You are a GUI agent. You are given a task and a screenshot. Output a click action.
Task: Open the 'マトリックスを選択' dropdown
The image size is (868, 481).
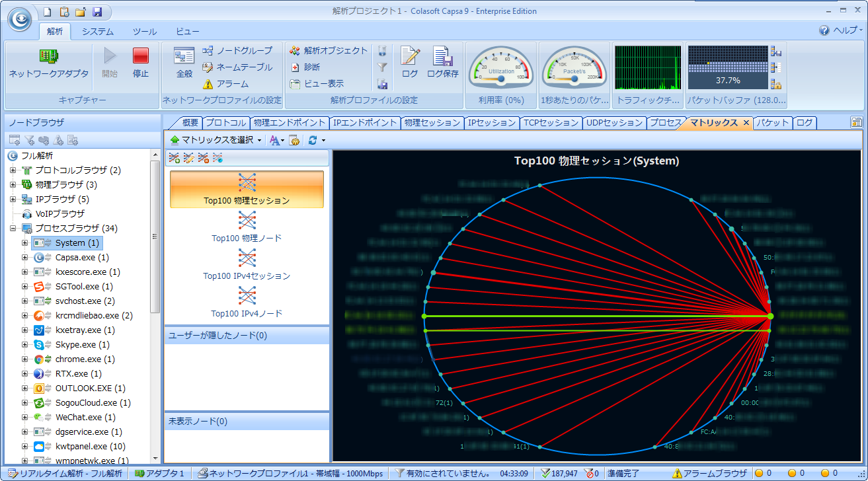click(216, 140)
